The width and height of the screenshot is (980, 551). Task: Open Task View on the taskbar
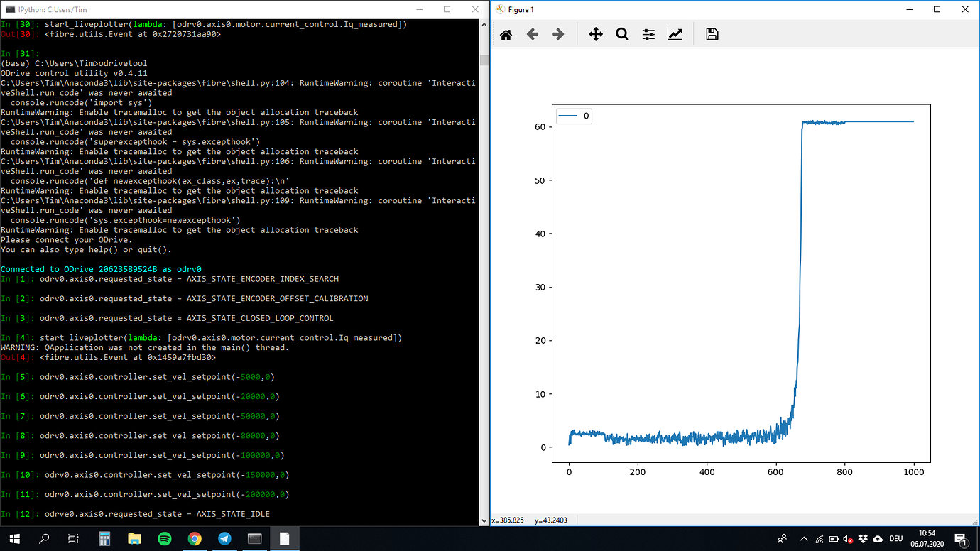[73, 539]
